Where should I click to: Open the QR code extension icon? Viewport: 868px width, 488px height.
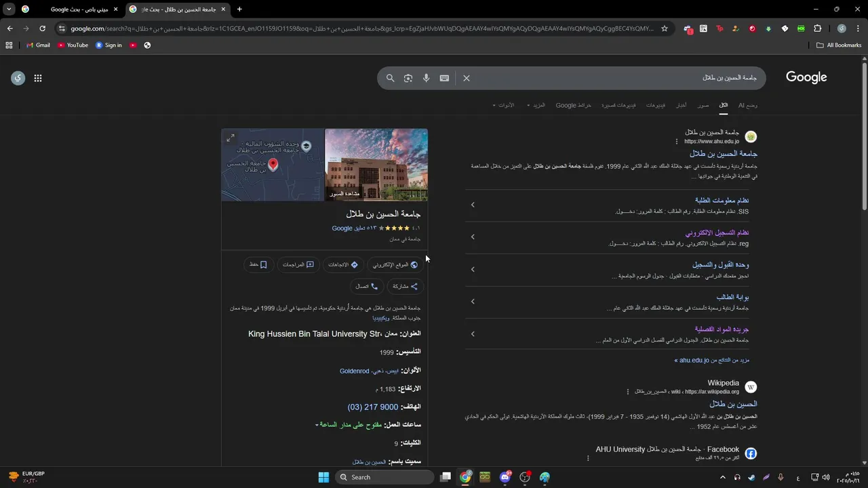point(703,28)
